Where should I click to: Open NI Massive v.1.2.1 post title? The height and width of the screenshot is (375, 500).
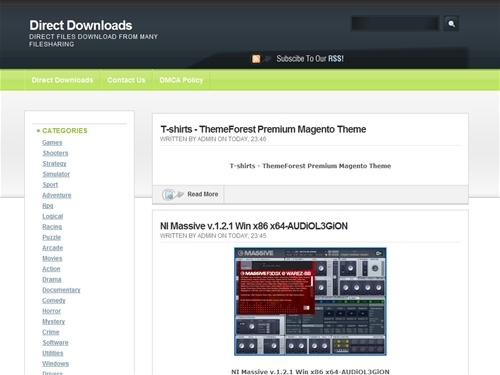[254, 226]
